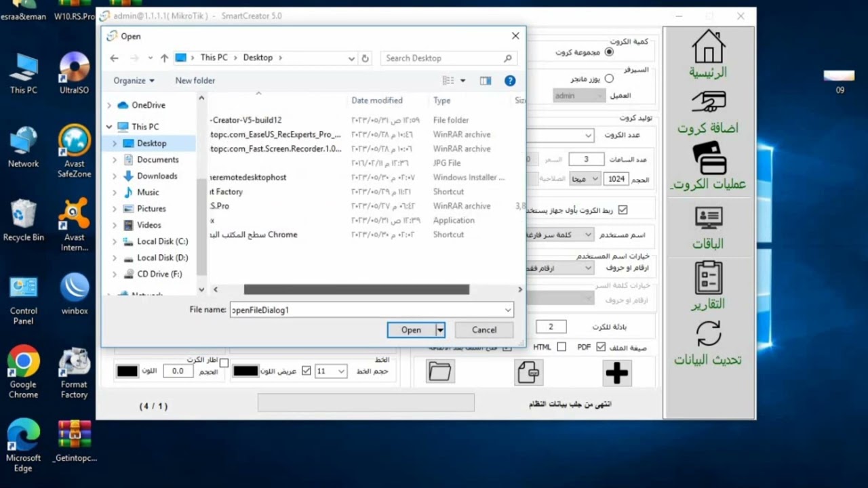This screenshot has height=488, width=868.
Task: Click the card frame color black swatch
Action: (127, 371)
